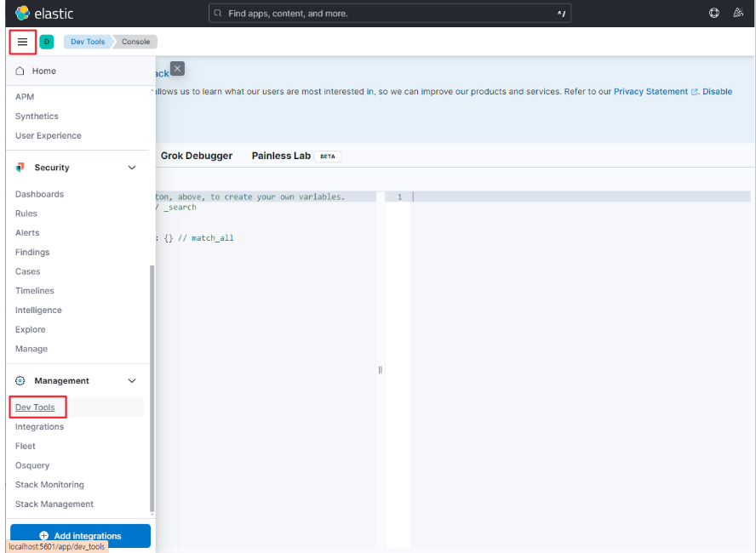Image resolution: width=756 pixels, height=553 pixels.
Task: Click the search magnifier icon
Action: point(218,13)
